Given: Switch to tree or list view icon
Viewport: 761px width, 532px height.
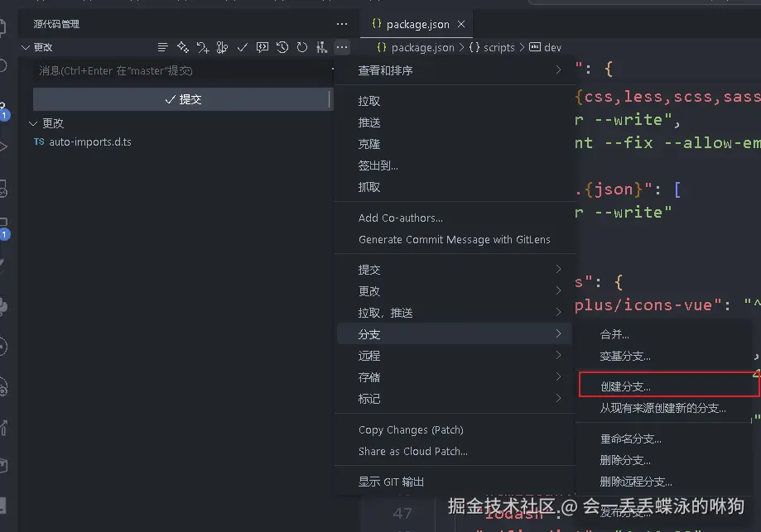Looking at the screenshot, I should coord(162,47).
